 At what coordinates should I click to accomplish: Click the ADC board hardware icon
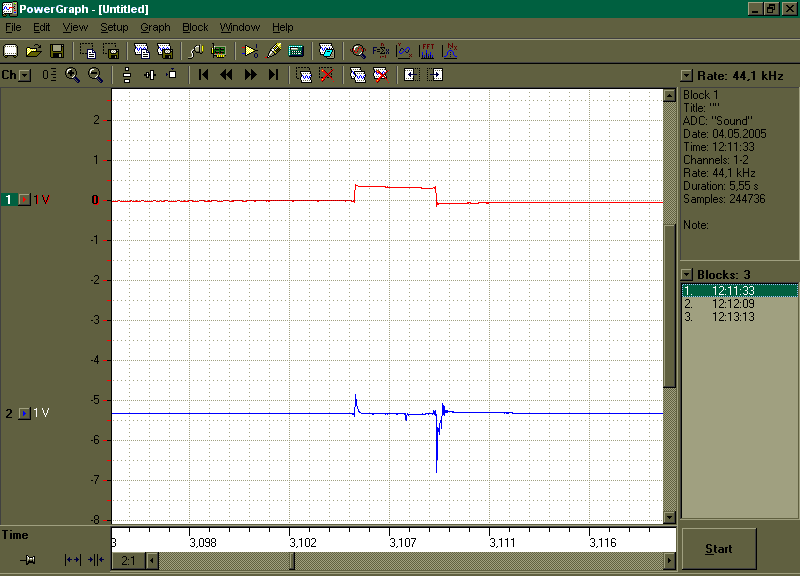(219, 51)
